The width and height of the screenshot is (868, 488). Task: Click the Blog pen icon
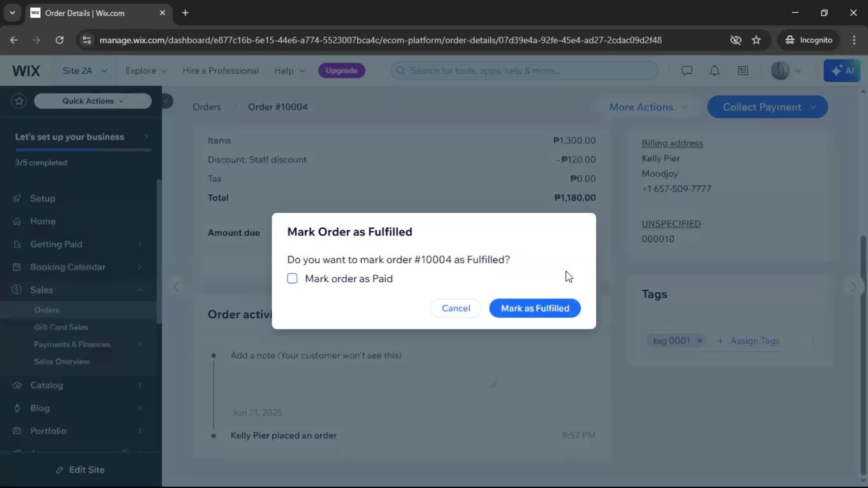17,408
